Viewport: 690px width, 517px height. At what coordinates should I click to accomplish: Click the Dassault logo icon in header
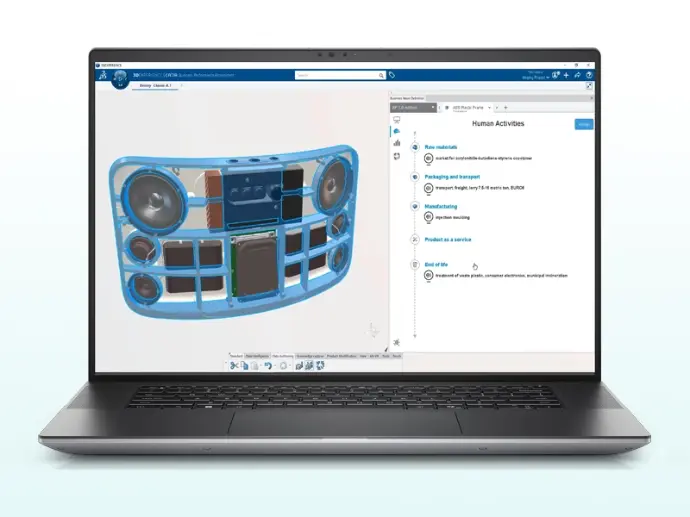tap(103, 75)
